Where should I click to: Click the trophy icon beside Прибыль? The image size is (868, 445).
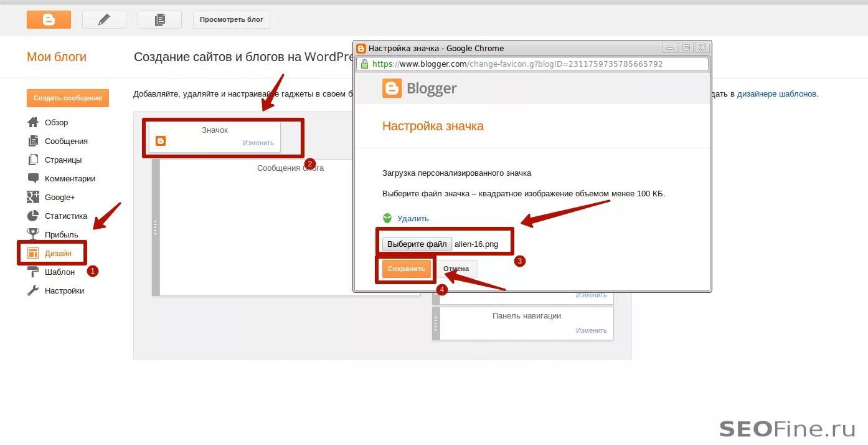(x=33, y=234)
